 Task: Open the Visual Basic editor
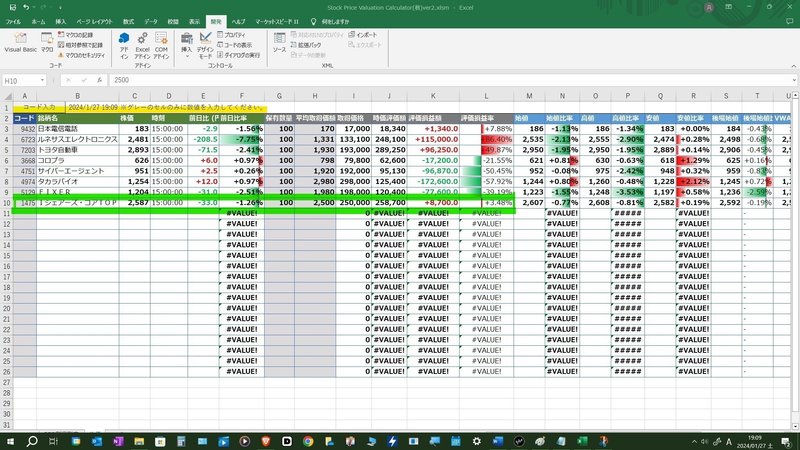click(20, 43)
